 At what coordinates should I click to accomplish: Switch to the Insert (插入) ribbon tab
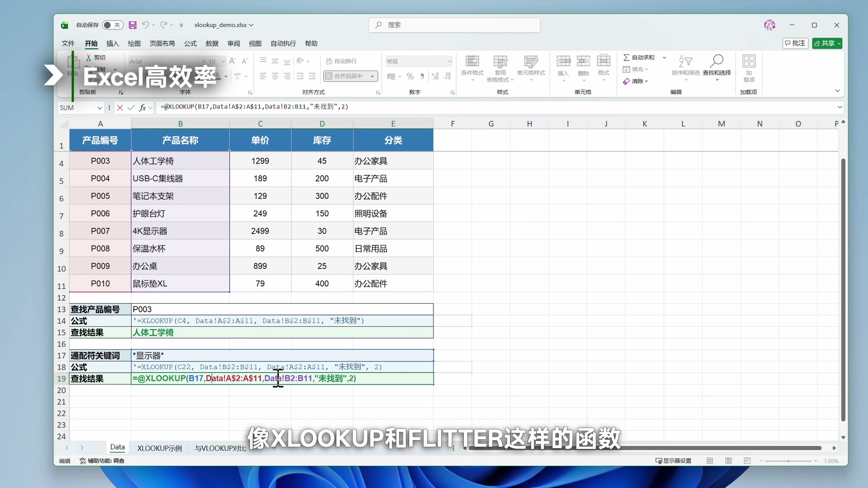point(112,43)
